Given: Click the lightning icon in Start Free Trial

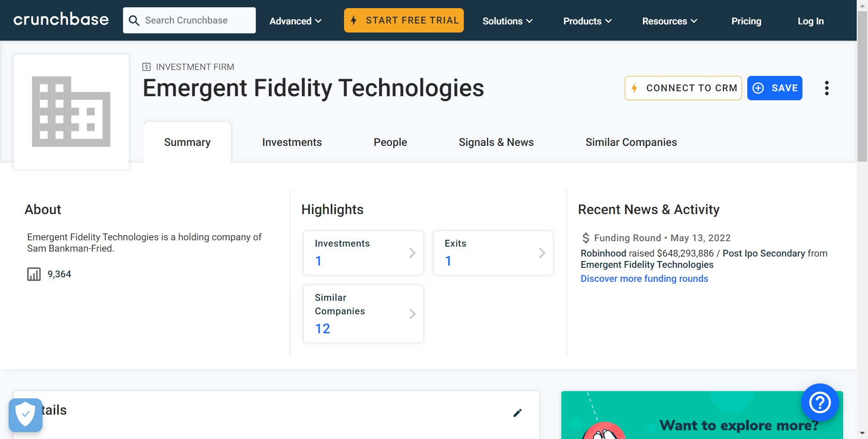Looking at the screenshot, I should pyautogui.click(x=354, y=20).
